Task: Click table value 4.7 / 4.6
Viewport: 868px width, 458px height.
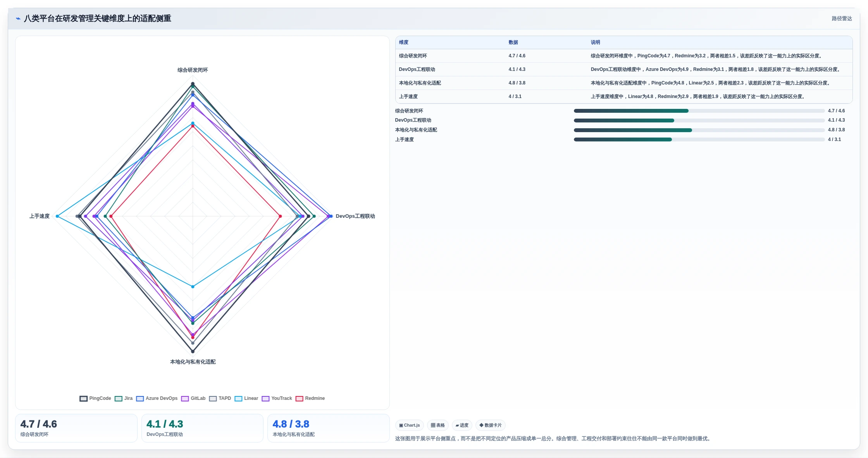Action: [517, 56]
